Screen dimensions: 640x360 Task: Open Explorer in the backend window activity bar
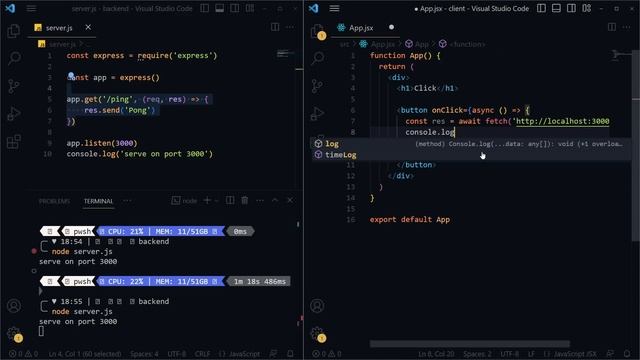click(x=13, y=31)
